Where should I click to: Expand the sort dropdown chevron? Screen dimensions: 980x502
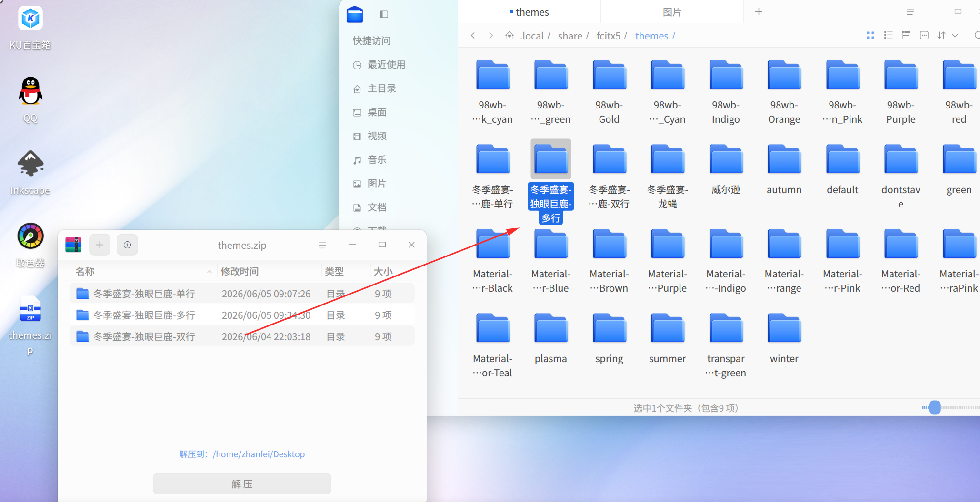click(x=955, y=36)
